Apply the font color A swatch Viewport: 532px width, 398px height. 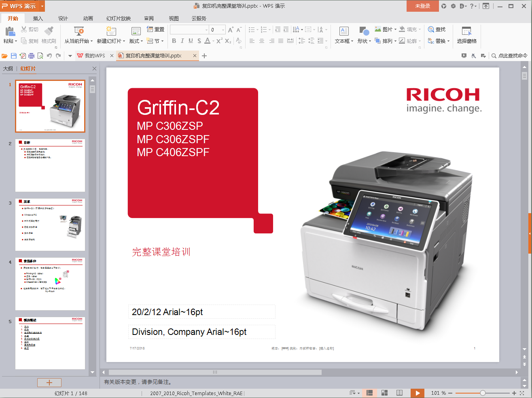click(207, 41)
